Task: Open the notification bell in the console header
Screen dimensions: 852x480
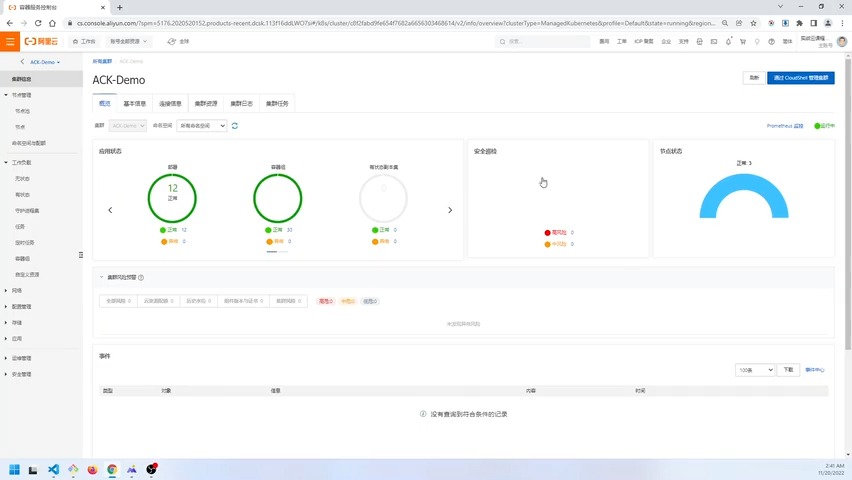Action: tap(728, 41)
